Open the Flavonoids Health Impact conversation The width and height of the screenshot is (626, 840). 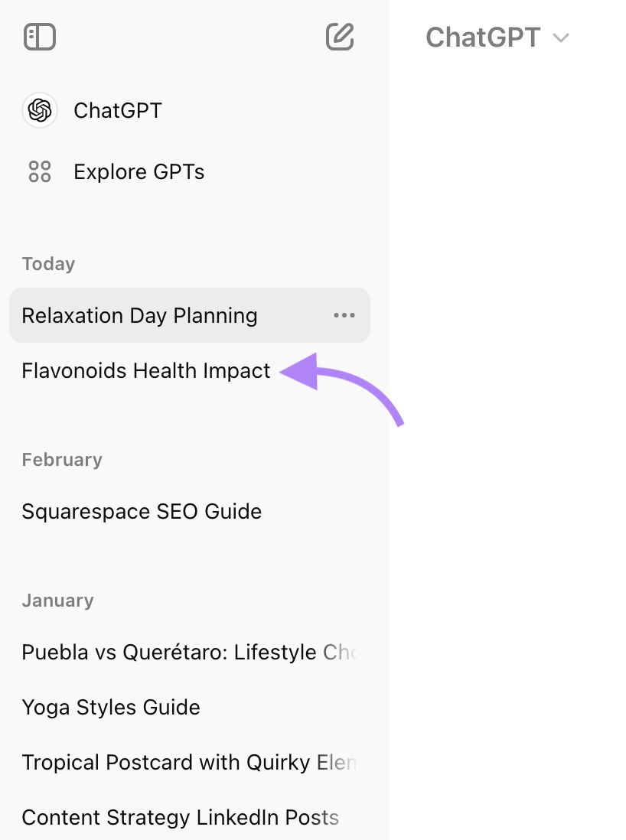[x=145, y=370]
